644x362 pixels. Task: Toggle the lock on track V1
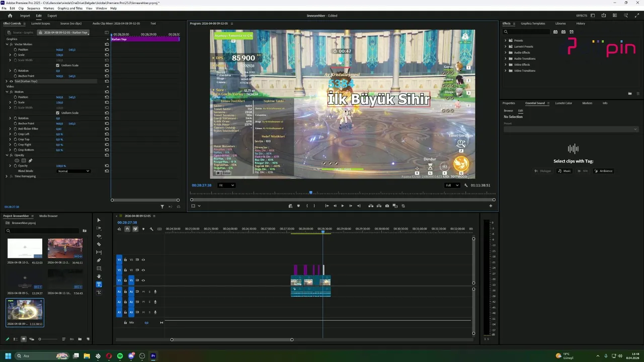pyautogui.click(x=125, y=280)
